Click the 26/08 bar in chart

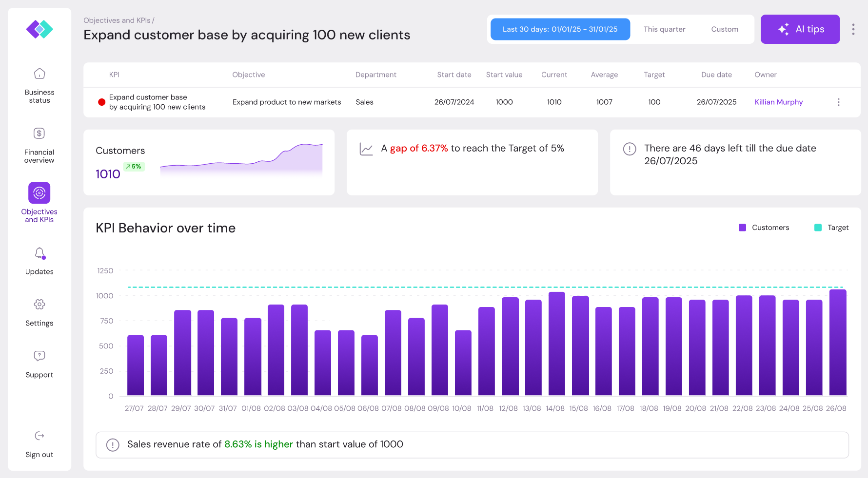click(x=837, y=343)
